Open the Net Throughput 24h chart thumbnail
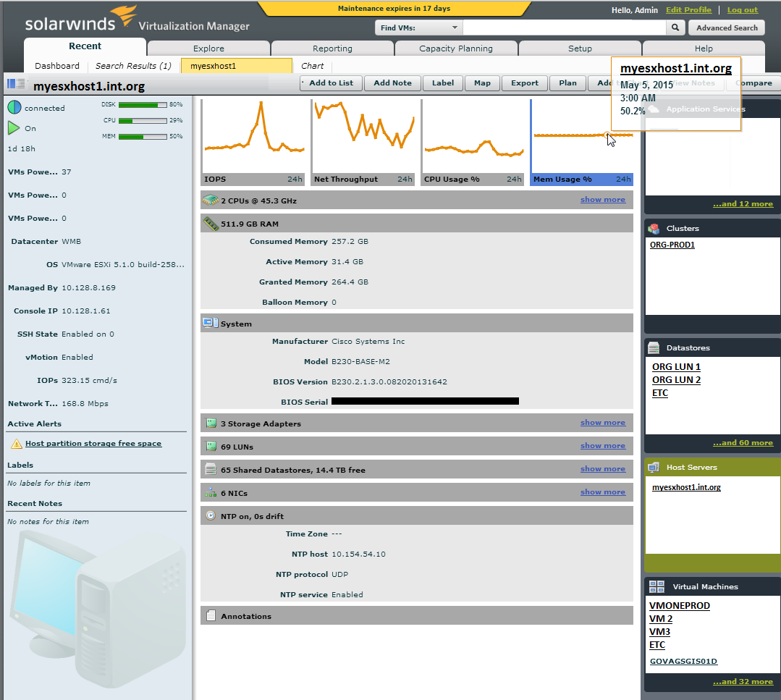781x700 pixels. tap(363, 143)
